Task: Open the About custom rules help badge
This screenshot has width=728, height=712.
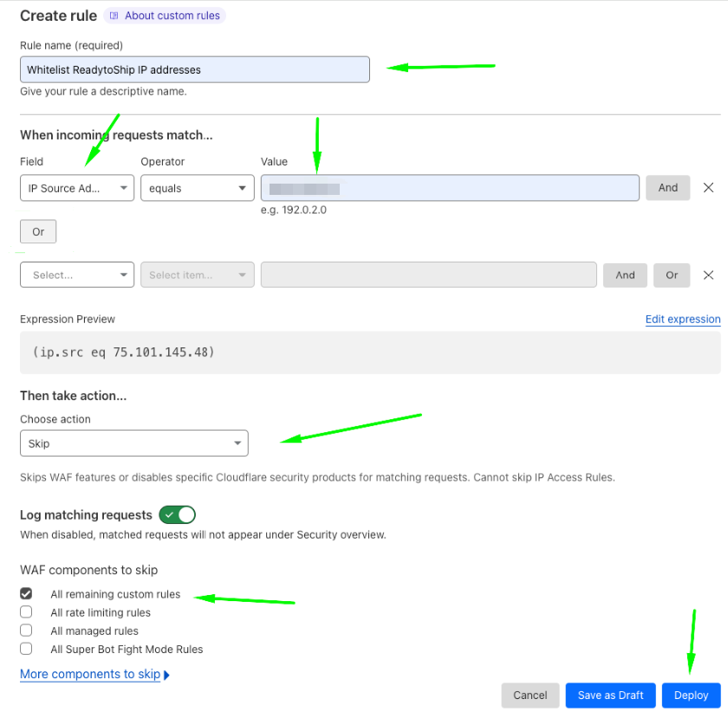Action: pos(165,16)
